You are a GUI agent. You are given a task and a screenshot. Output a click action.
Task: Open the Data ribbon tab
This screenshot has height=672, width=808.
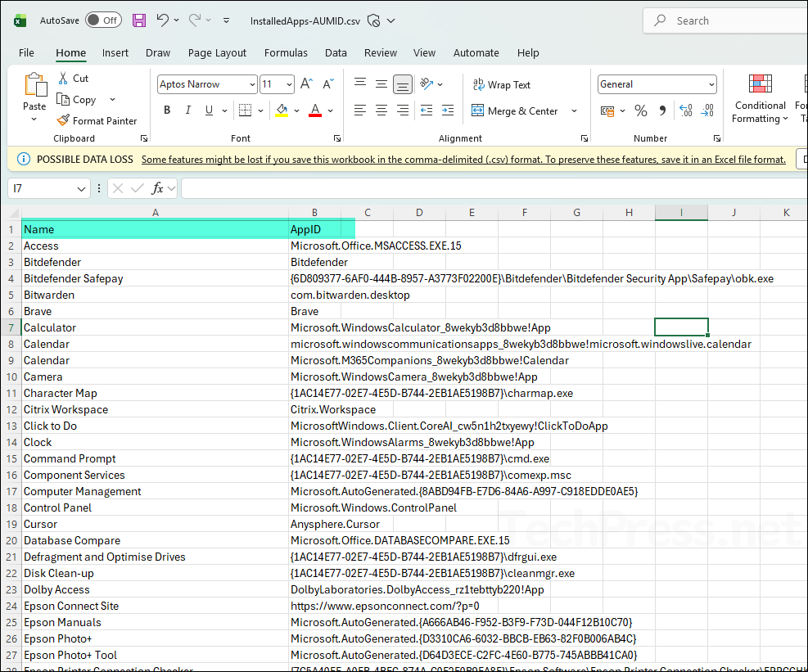coord(336,52)
